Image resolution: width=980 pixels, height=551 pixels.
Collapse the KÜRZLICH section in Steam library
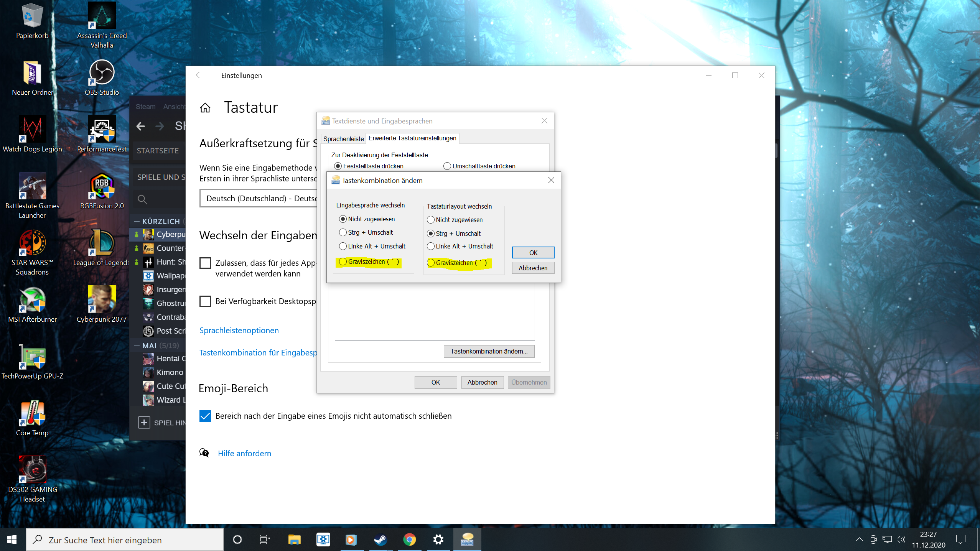click(137, 221)
